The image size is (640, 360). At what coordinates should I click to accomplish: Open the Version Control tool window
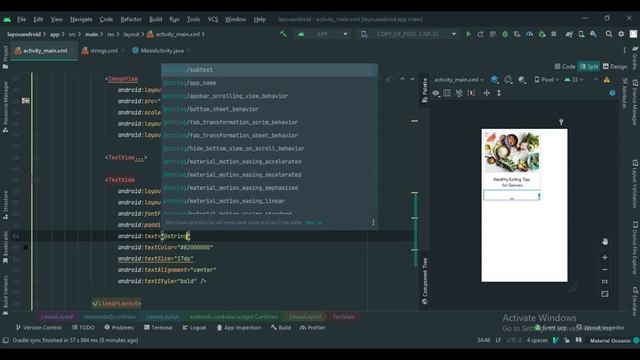(x=38, y=327)
